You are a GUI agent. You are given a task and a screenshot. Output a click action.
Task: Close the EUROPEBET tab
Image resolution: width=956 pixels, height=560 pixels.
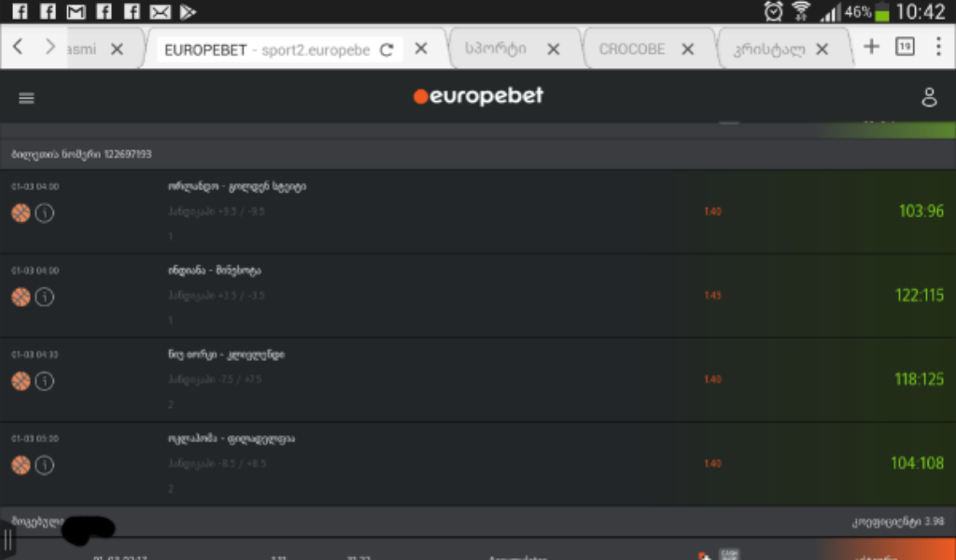(421, 49)
